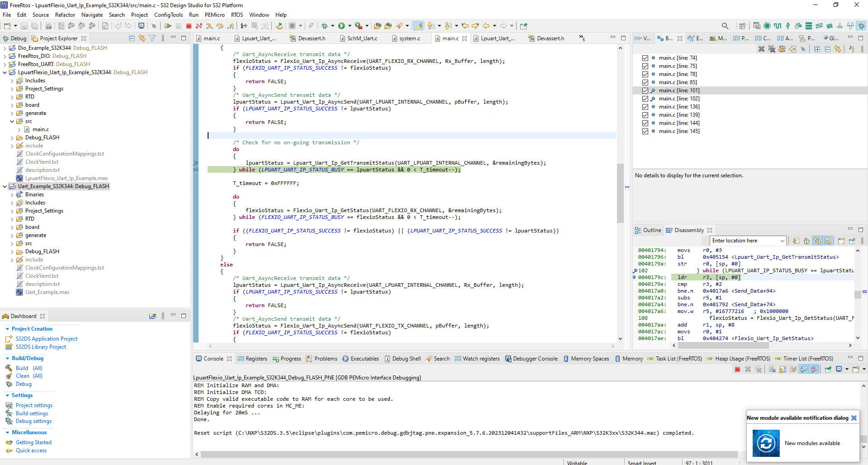Viewport: 868px width, 465px height.
Task: Remove all breakpoints in Breakpoints view
Action: (x=772, y=49)
